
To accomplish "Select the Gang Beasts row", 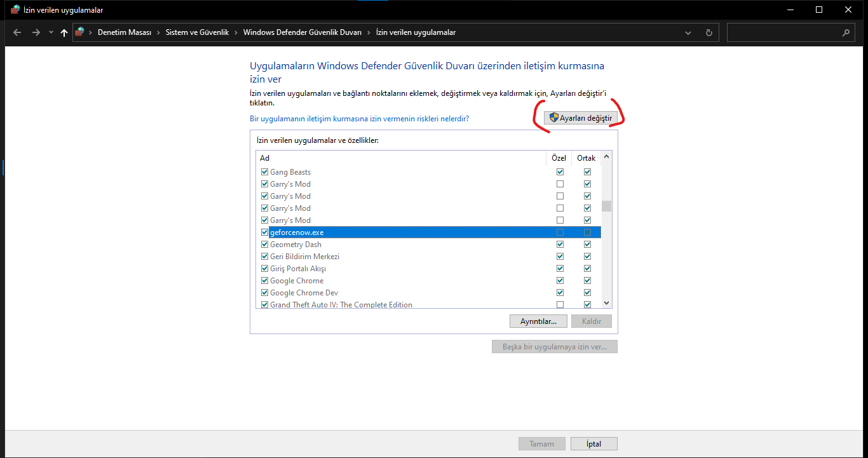I will coord(429,172).
